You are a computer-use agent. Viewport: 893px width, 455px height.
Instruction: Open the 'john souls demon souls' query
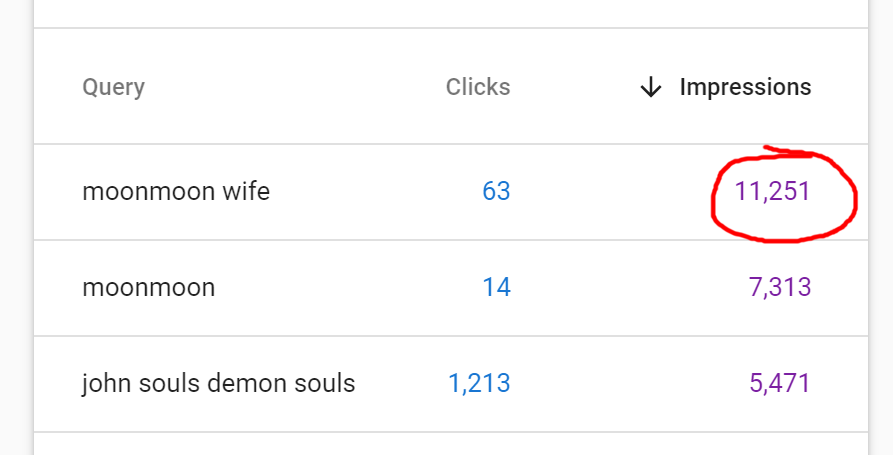[219, 383]
